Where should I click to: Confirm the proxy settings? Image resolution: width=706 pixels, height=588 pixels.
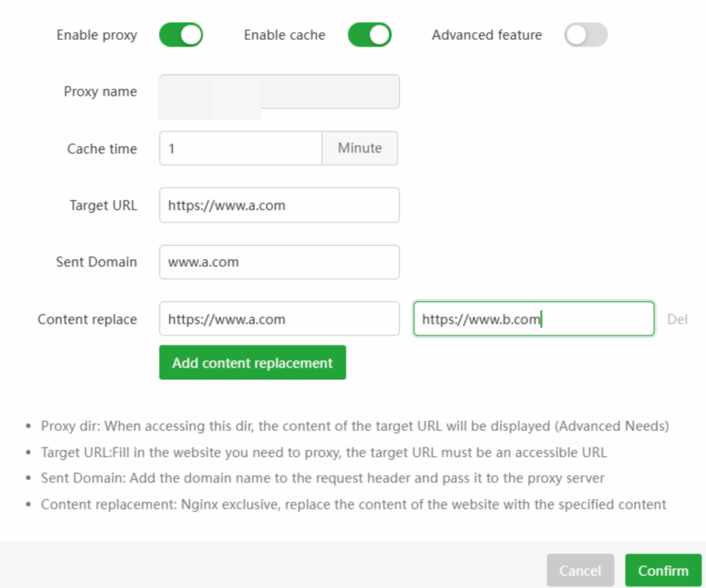(x=663, y=571)
